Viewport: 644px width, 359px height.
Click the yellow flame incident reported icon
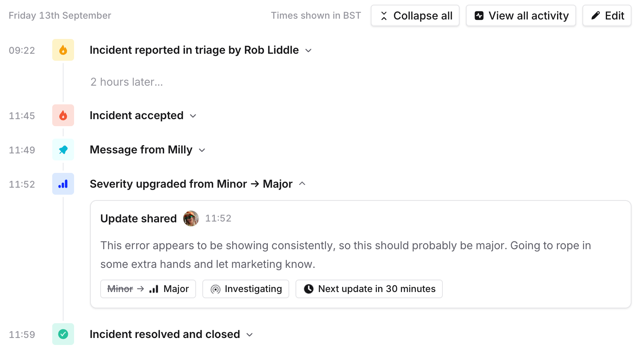[x=63, y=50]
